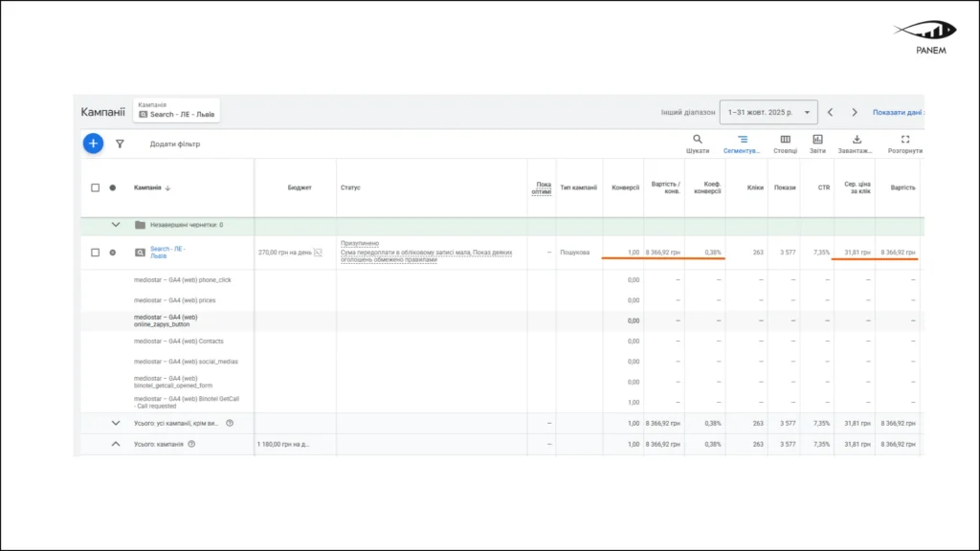
Task: Sort by Кліки column header
Action: 755,187
